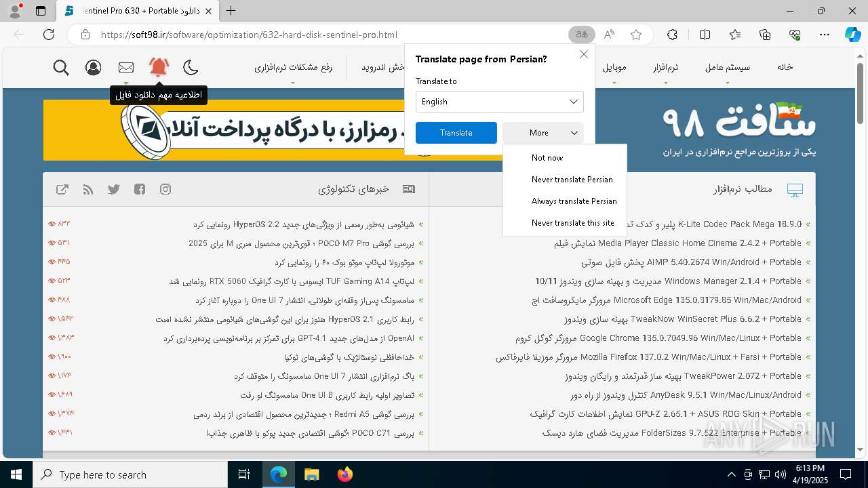Close the Translate popup

click(583, 54)
